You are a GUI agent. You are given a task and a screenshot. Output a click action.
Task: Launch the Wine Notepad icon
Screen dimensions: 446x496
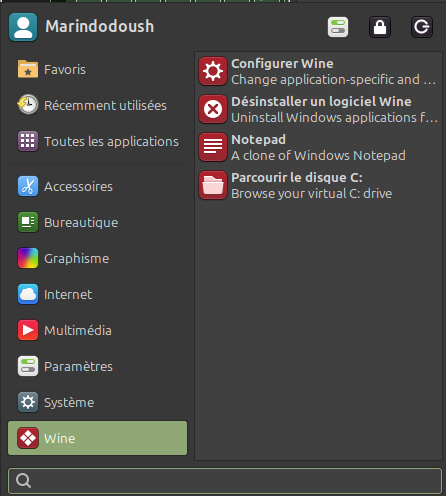(x=213, y=147)
